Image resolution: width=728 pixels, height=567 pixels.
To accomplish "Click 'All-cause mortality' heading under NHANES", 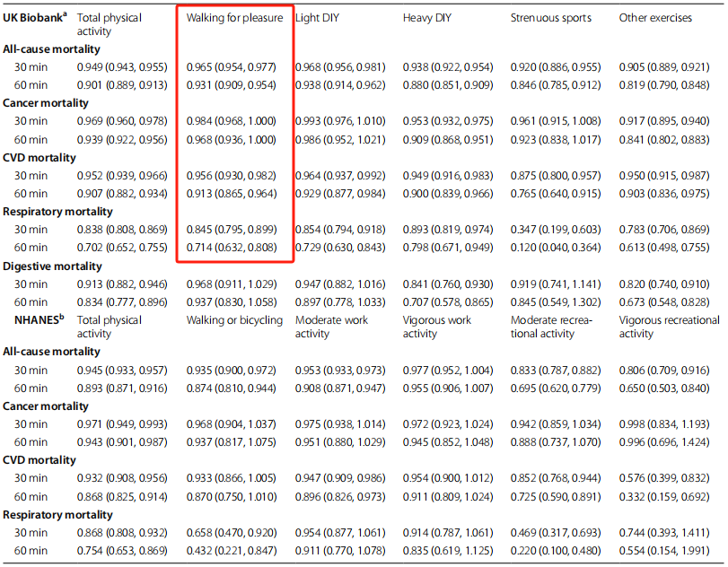I will [x=51, y=352].
